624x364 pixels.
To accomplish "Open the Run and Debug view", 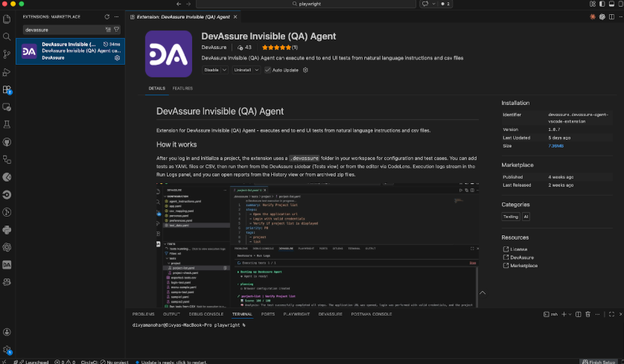I will pos(7,72).
